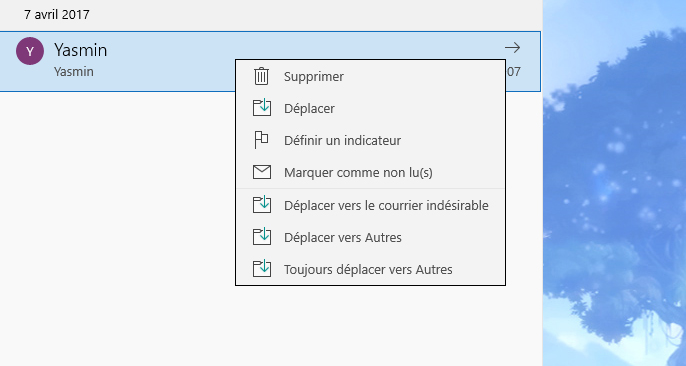Select Marquer comme non lu(s)
Viewport: 686px width, 366px height.
coord(371,173)
